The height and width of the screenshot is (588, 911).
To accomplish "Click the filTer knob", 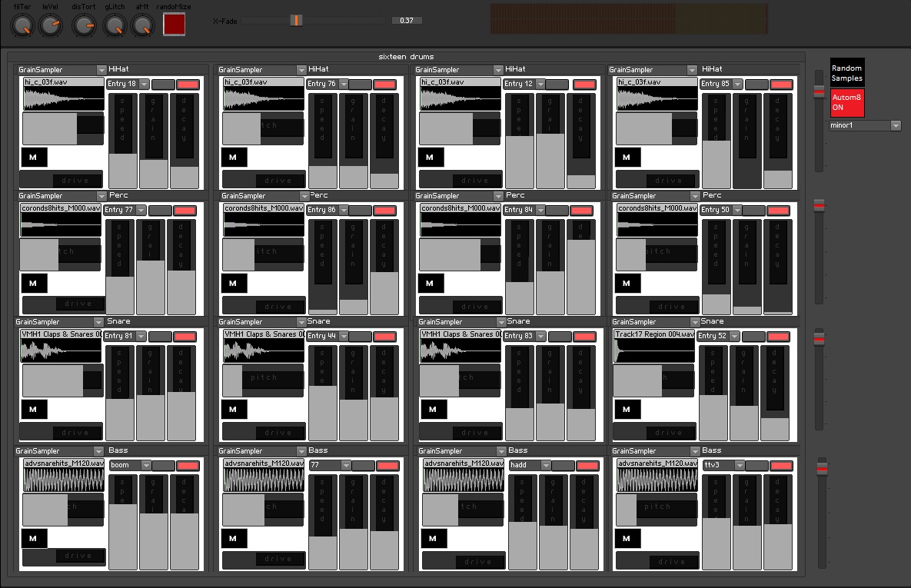I will [22, 25].
